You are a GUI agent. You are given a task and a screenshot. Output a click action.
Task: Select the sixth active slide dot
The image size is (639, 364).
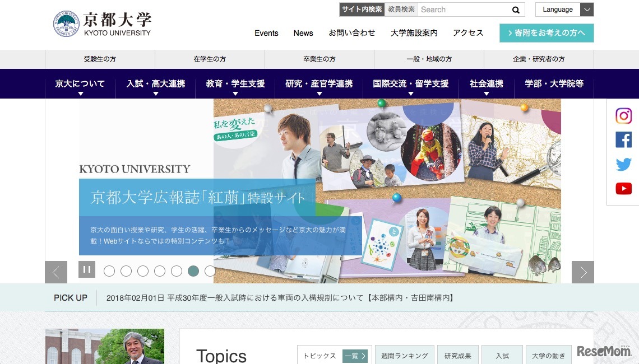tap(193, 271)
